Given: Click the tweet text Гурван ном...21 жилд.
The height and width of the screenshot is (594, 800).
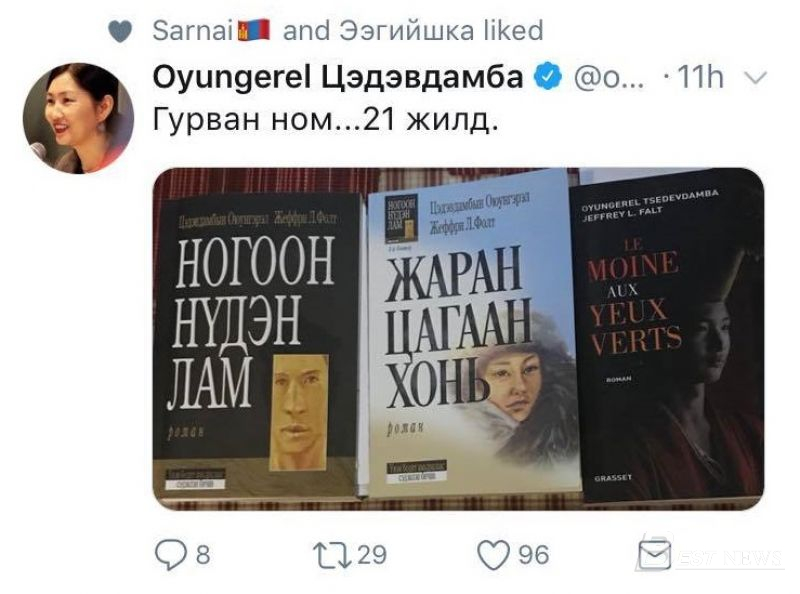Looking at the screenshot, I should click(325, 120).
